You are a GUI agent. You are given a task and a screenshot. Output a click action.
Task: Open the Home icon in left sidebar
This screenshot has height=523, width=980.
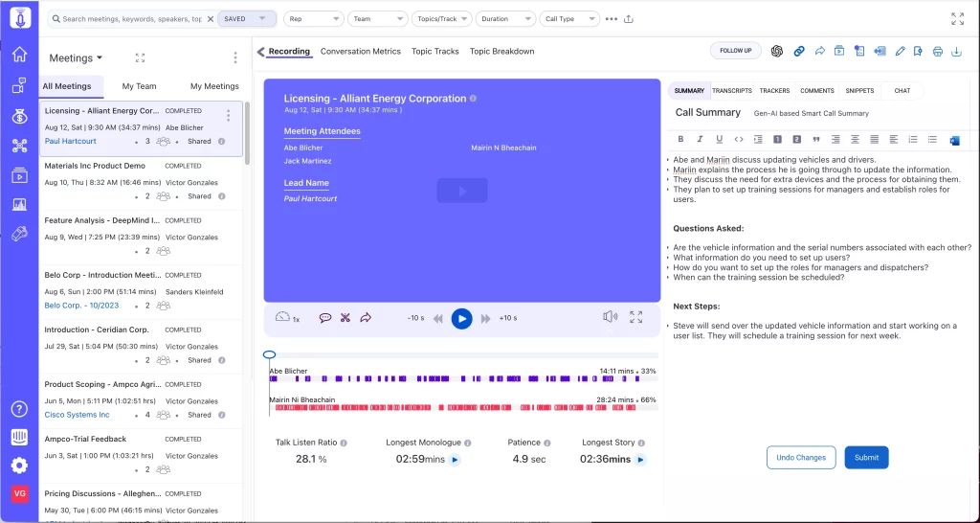(x=19, y=55)
